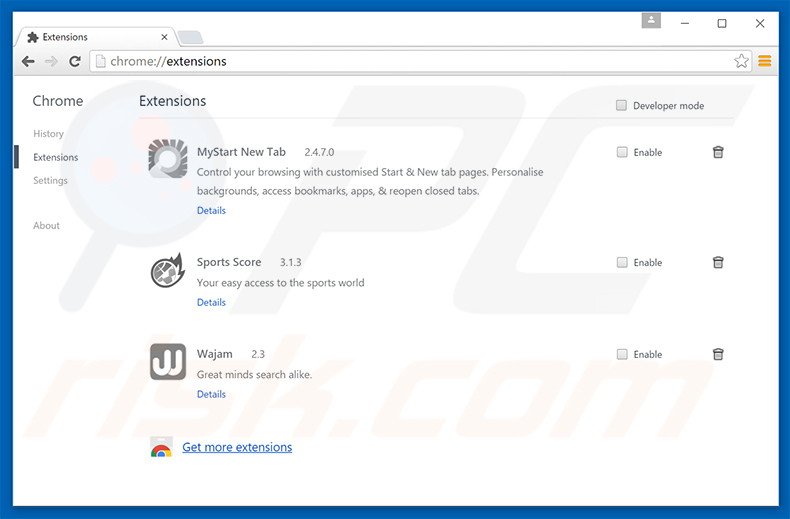Open History in the sidebar
790x519 pixels.
(48, 134)
